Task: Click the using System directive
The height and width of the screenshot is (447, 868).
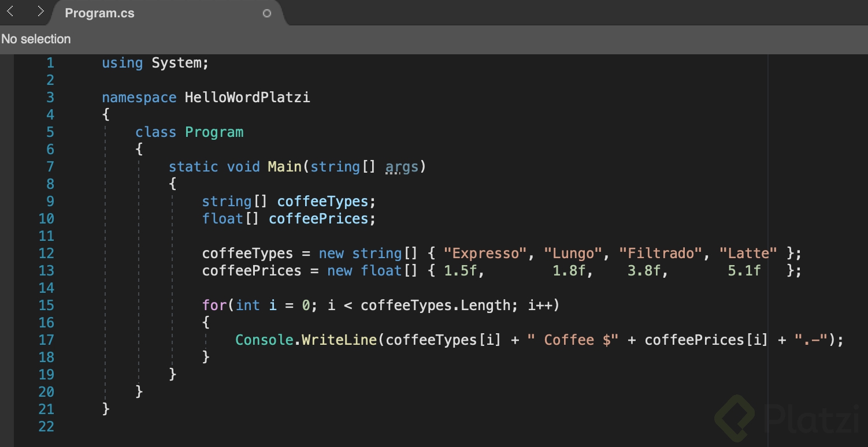Action: (154, 62)
